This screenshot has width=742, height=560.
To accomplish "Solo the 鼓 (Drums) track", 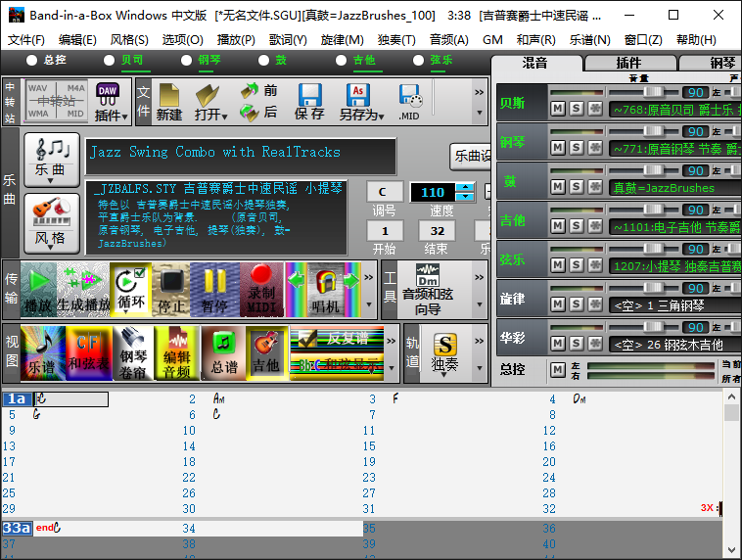I will click(x=576, y=186).
